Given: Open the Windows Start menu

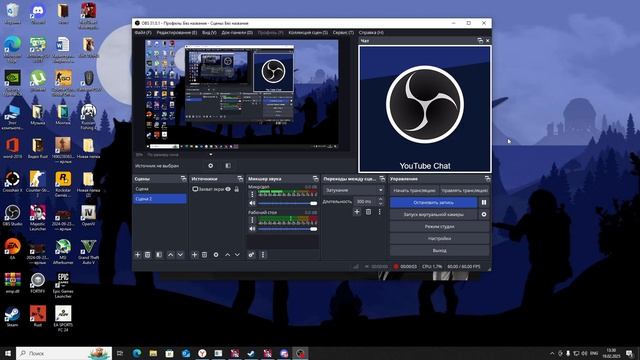Looking at the screenshot, I should tap(8, 353).
